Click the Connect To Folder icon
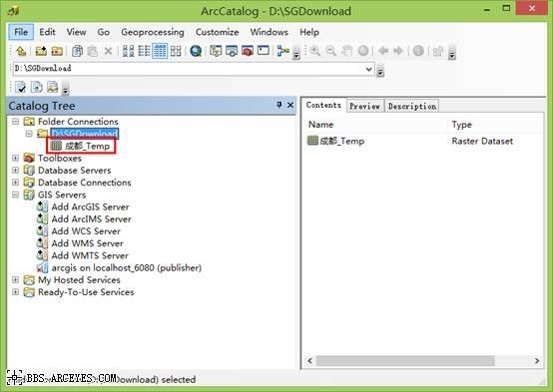 (41, 51)
